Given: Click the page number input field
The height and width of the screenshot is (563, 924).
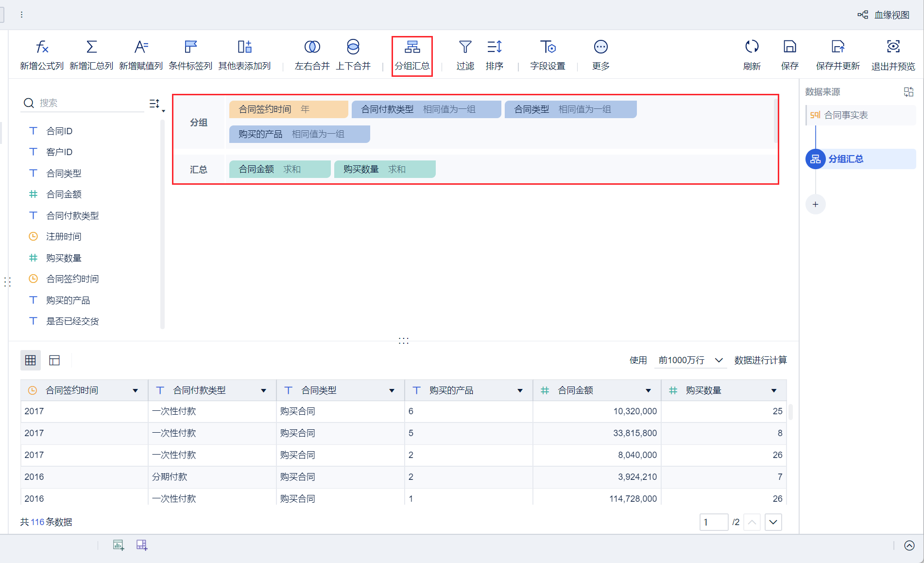Looking at the screenshot, I should tap(714, 522).
